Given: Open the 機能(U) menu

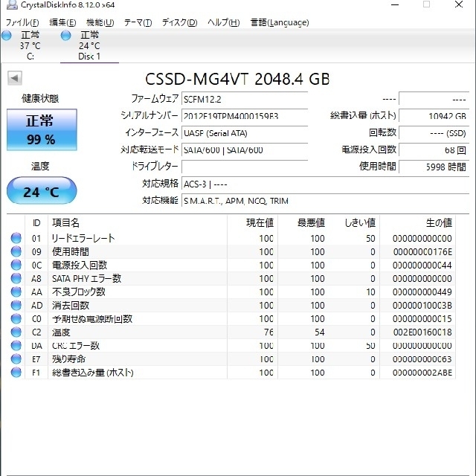Looking at the screenshot, I should [100, 22].
